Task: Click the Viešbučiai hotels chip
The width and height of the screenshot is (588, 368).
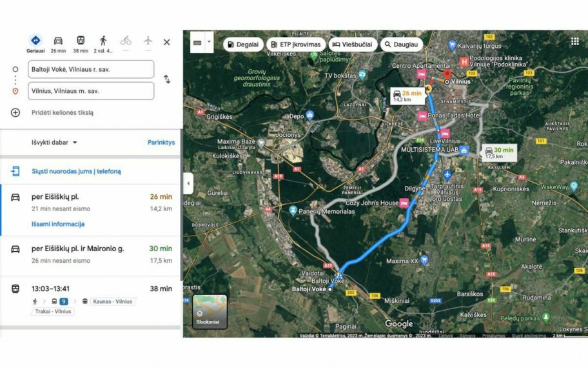Action: (x=353, y=45)
